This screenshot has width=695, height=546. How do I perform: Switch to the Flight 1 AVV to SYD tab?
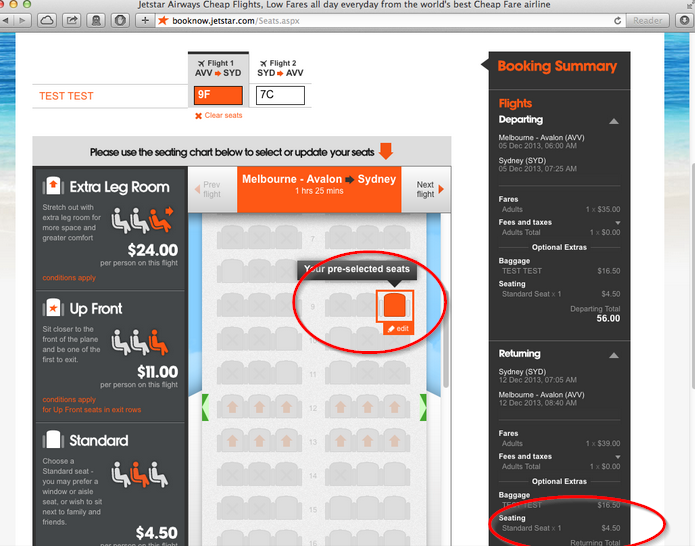218,68
